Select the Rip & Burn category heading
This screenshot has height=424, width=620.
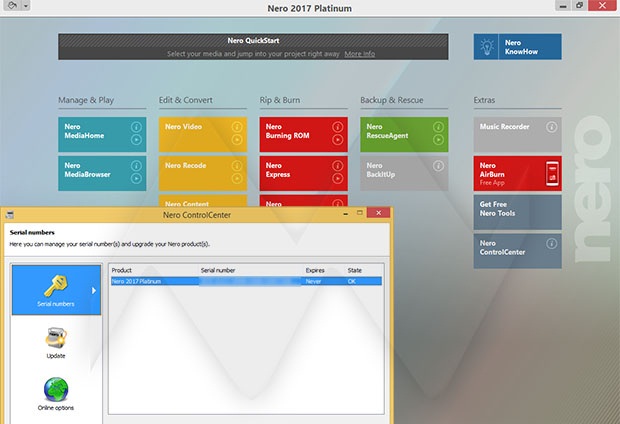click(280, 100)
